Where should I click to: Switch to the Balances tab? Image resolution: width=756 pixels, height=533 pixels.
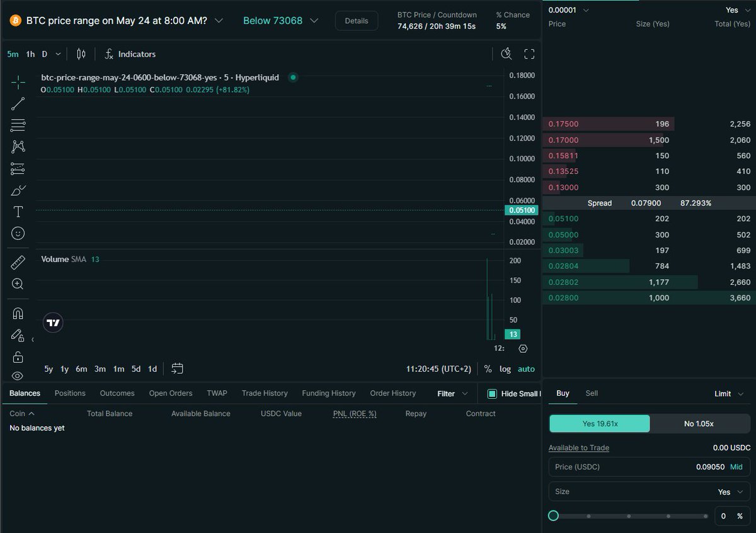tap(25, 393)
